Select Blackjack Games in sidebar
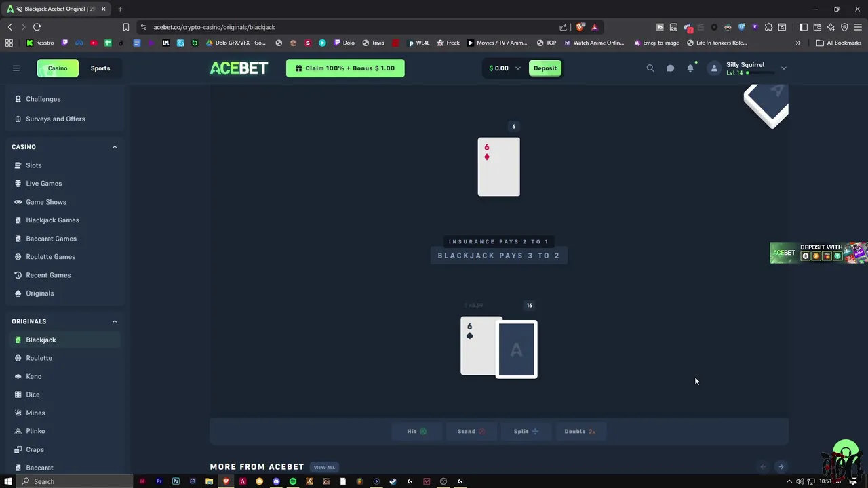868x488 pixels. 52,220
